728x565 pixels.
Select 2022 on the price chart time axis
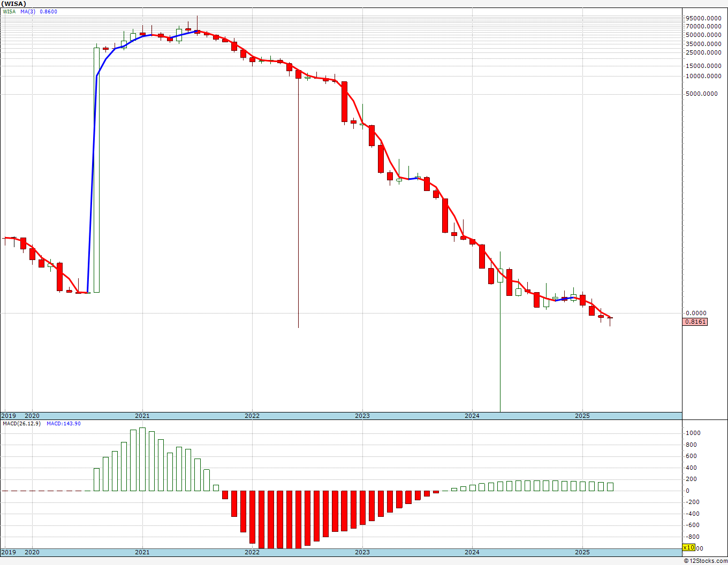[252, 416]
